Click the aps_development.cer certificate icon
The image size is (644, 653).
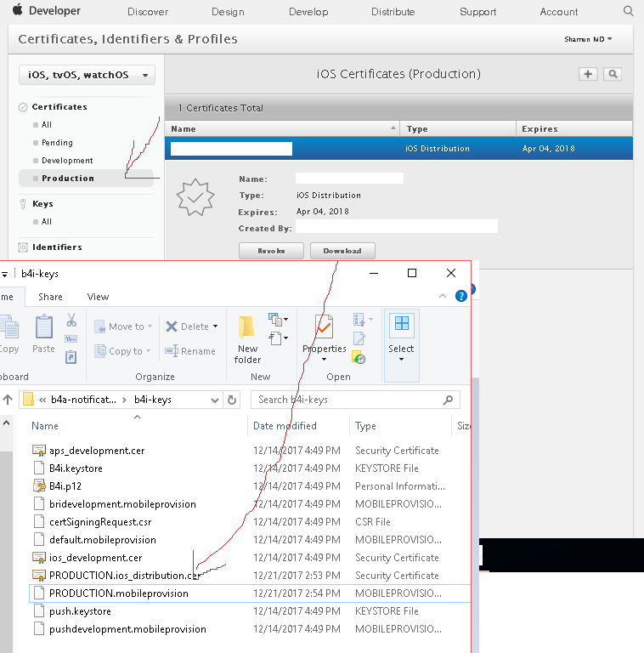(39, 450)
